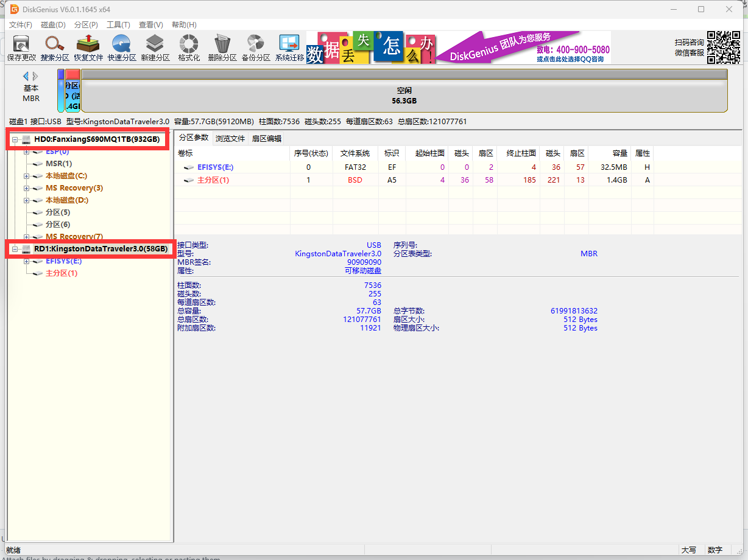Screen dimensions: 748x560
Task: Expand the 本地磁盘(C:) tree node
Action: point(26,176)
